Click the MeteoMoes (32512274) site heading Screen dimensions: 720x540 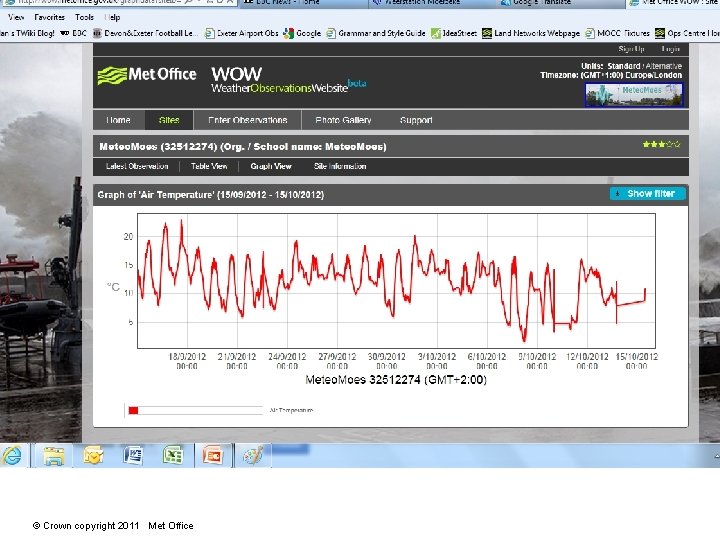click(x=243, y=147)
